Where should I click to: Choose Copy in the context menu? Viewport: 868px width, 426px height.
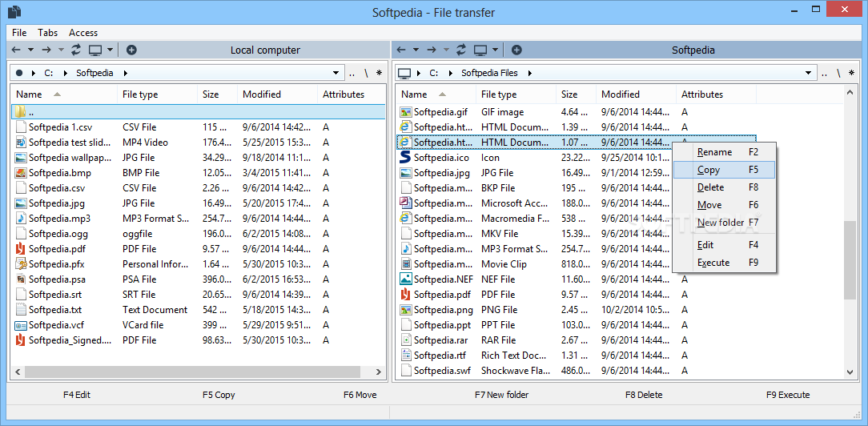[x=724, y=170]
